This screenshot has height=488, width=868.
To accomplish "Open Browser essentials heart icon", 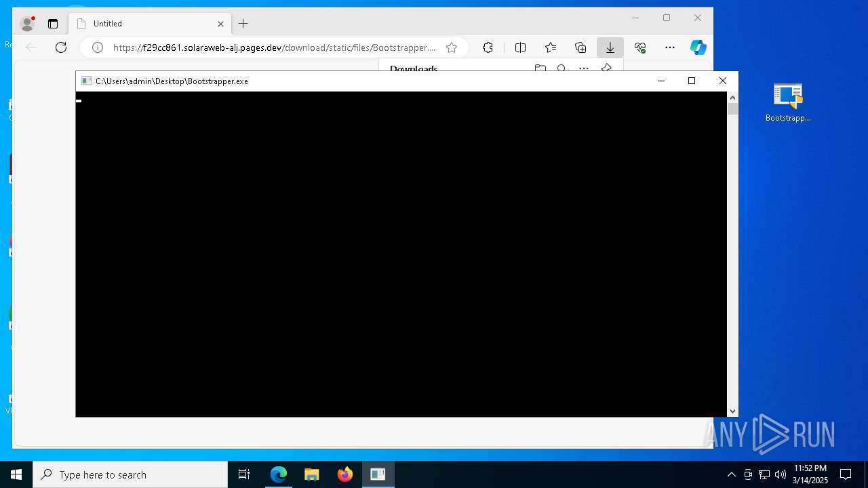I will 640,47.
